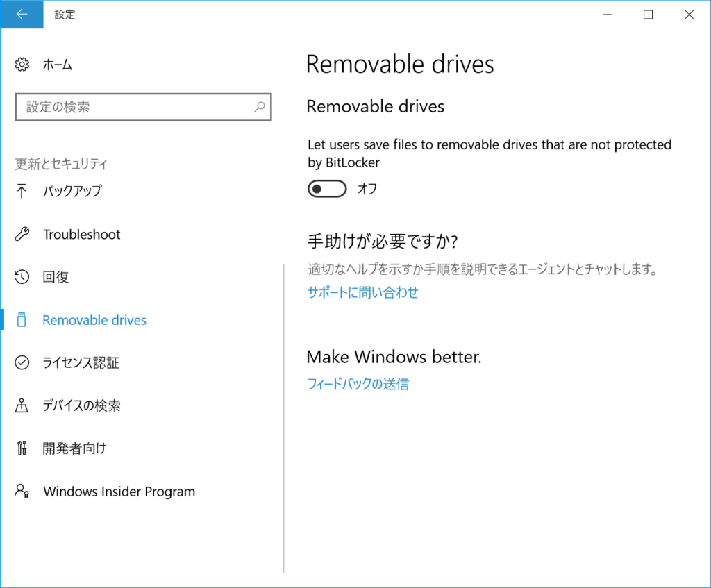Toggle the BitLocker removable drives switch
The image size is (711, 588).
[x=327, y=189]
